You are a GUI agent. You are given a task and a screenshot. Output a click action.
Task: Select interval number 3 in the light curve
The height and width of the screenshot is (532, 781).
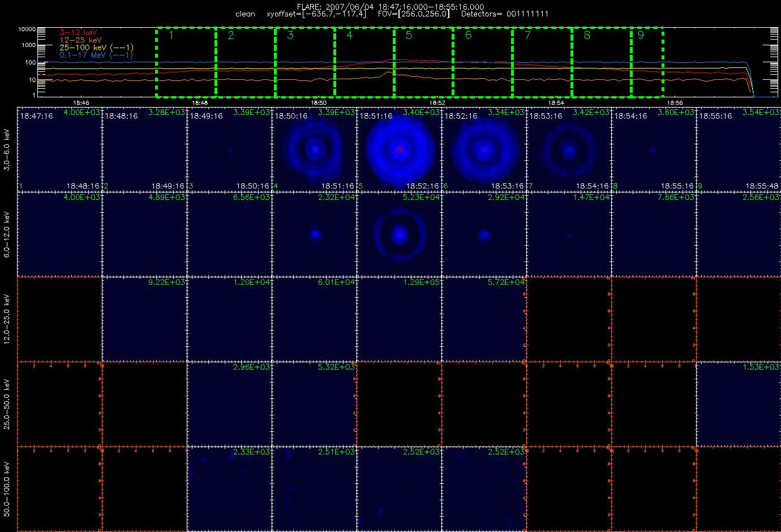pyautogui.click(x=290, y=35)
